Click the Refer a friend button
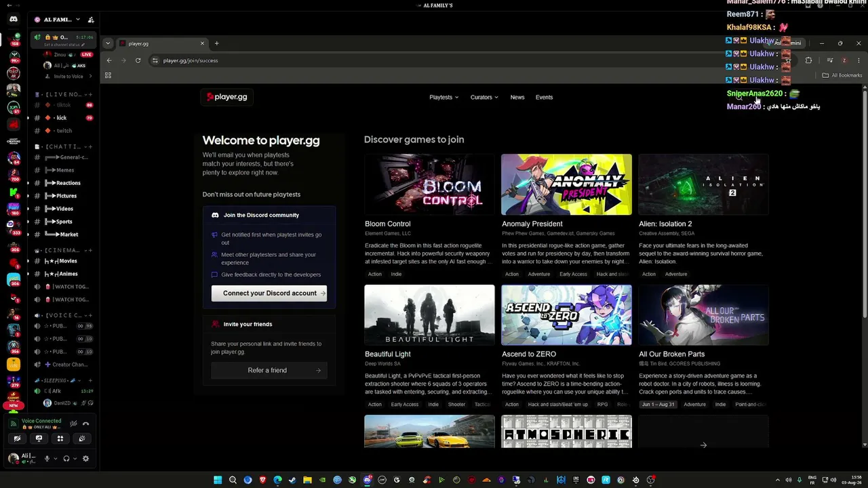The image size is (868, 488). pyautogui.click(x=269, y=370)
